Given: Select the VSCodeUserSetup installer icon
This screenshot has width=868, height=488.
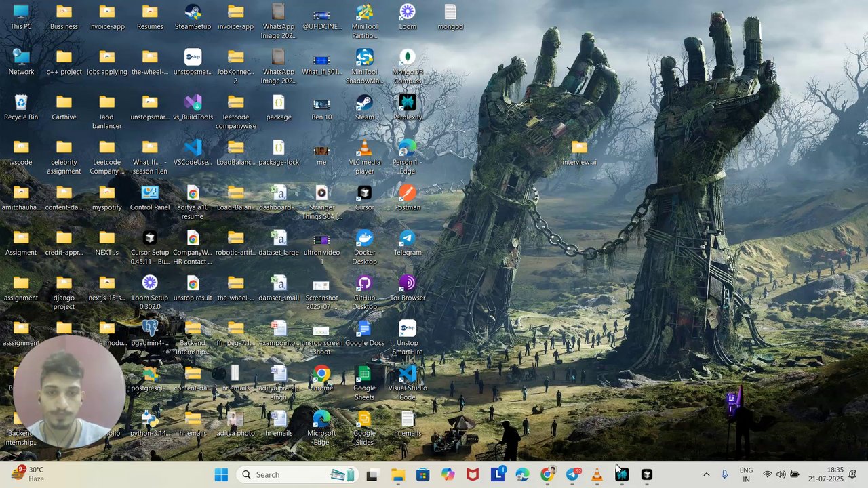Looking at the screenshot, I should (x=193, y=152).
